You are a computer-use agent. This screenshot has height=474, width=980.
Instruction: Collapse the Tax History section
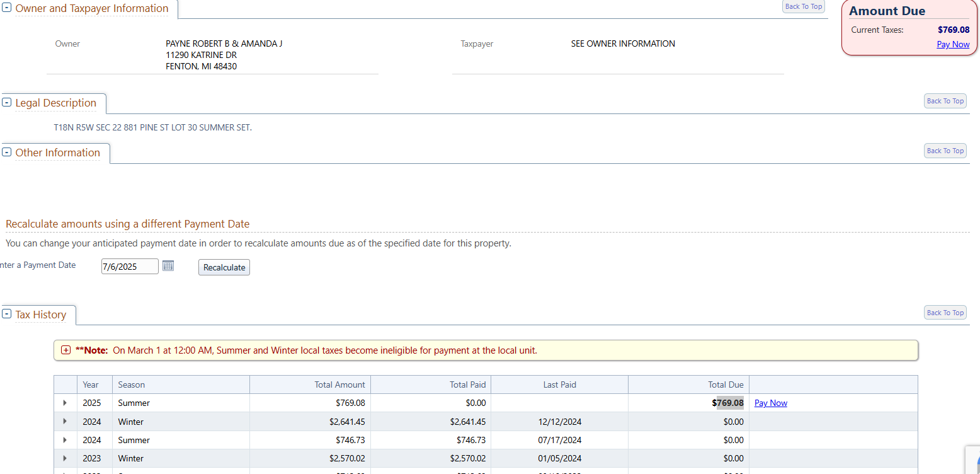coord(7,315)
